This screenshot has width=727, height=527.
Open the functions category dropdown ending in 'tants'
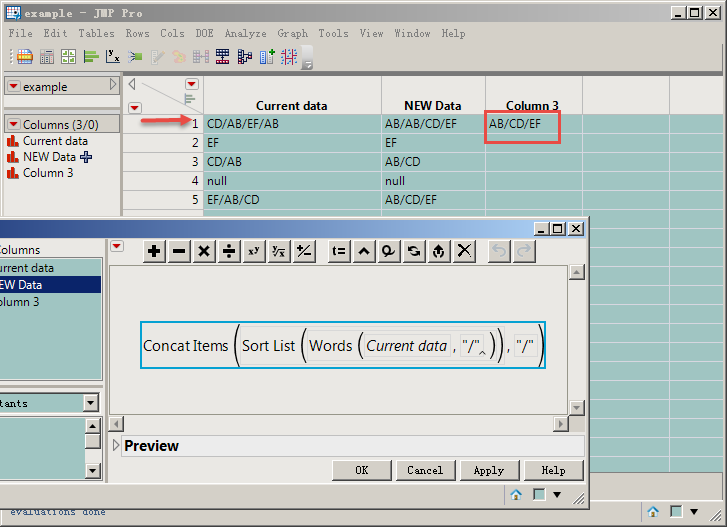91,403
